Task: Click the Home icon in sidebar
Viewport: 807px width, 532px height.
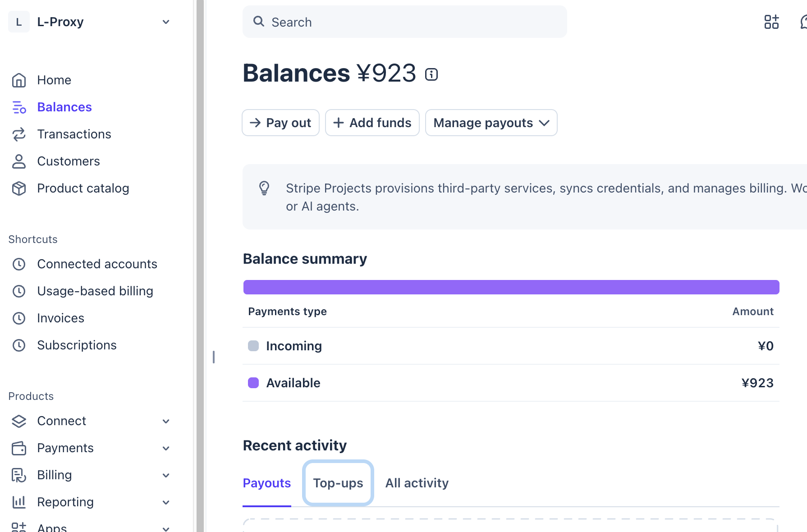Action: click(x=19, y=80)
